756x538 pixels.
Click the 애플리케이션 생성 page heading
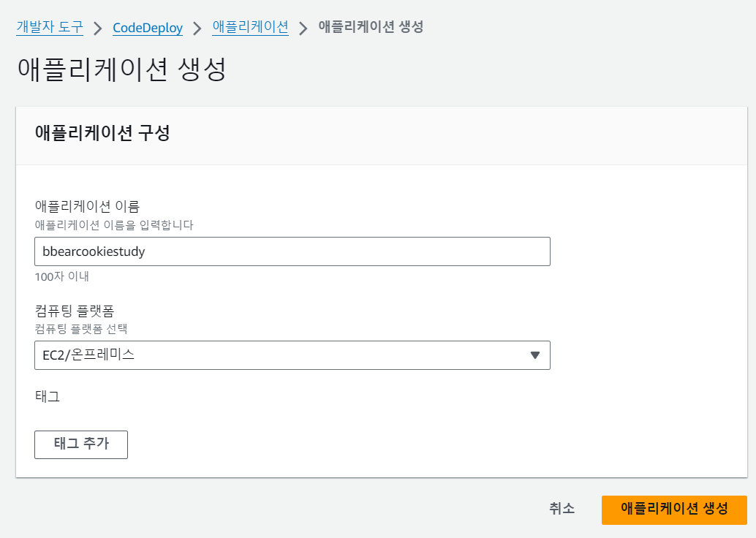click(121, 70)
